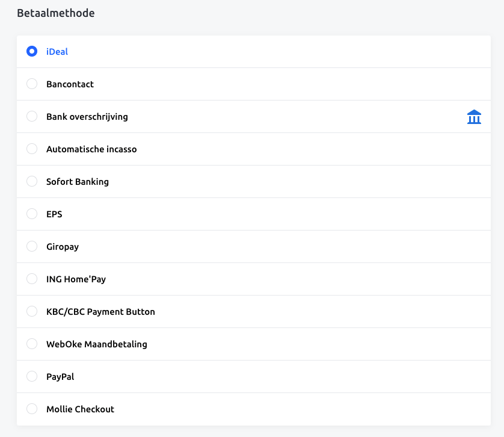Select the Sofort Banking radio button
Viewport: 504px width, 437px height.
coord(32,182)
